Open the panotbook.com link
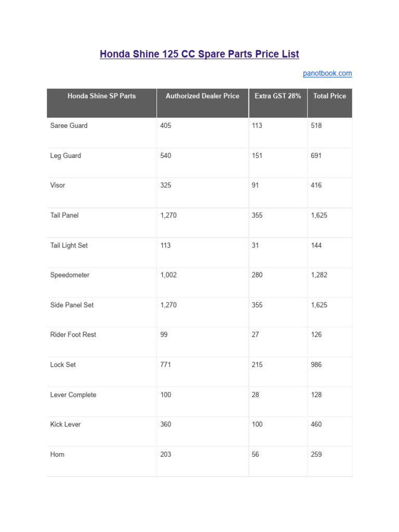The image size is (399, 532). pyautogui.click(x=327, y=73)
